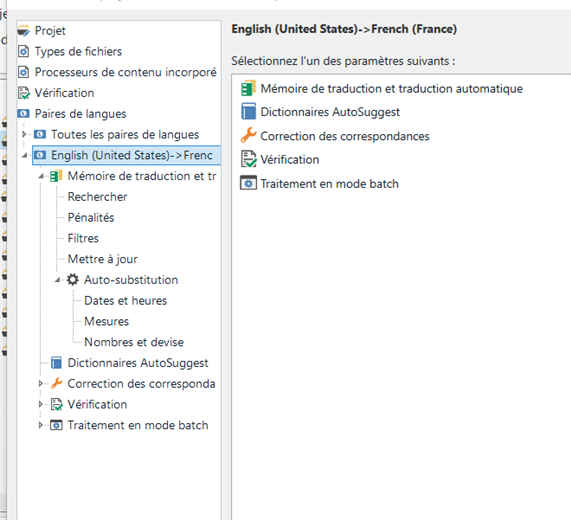Screen dimensions: 571x520
Task: Expand Toutes les paires de langues node
Action: point(24,135)
